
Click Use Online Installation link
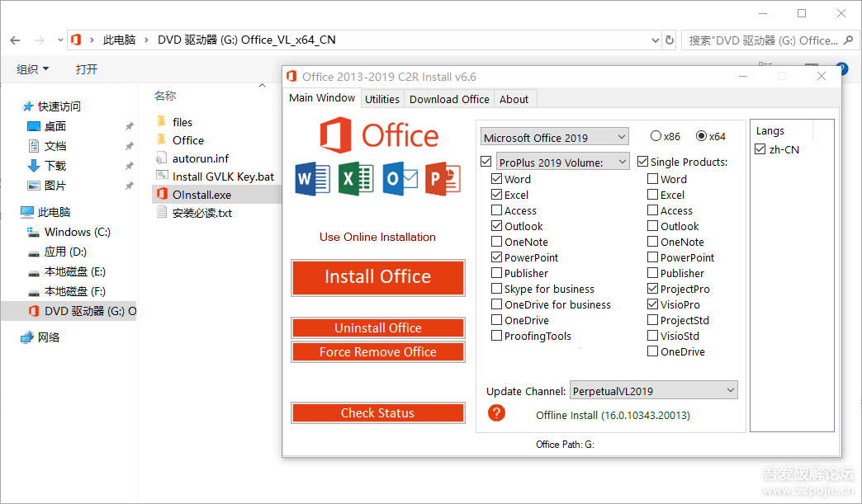377,238
